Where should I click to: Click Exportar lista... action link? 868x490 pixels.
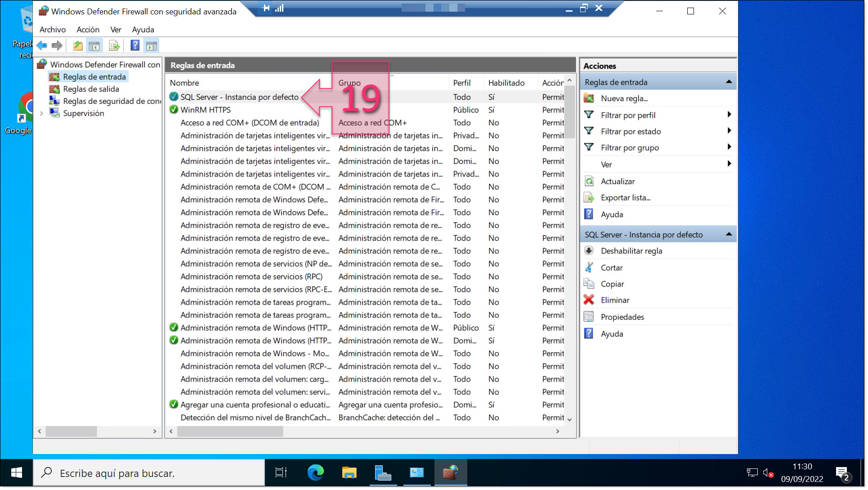[626, 198]
